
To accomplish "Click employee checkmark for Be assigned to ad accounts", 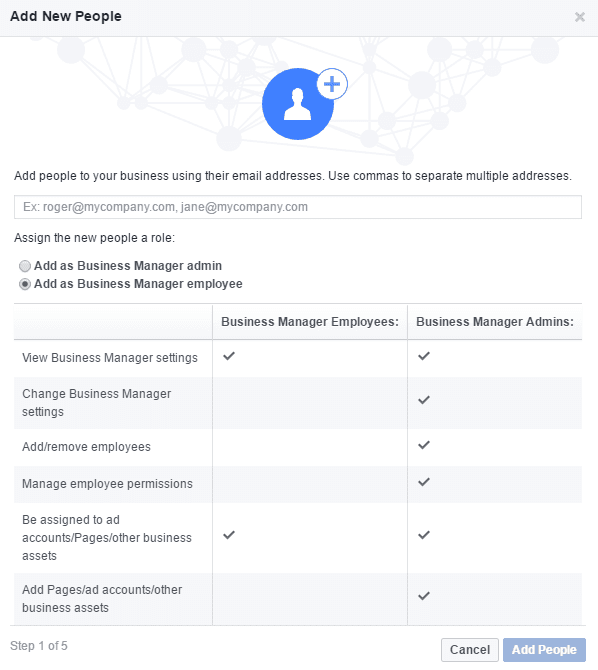I will (x=229, y=535).
